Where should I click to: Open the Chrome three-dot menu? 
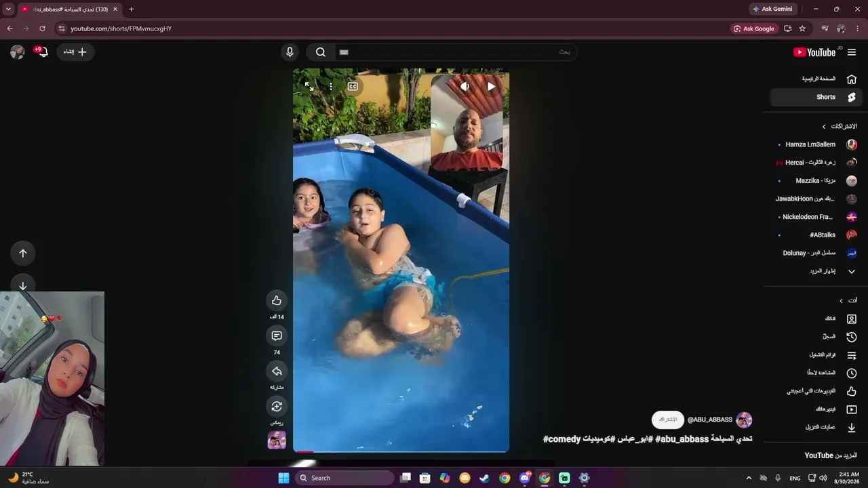(858, 28)
